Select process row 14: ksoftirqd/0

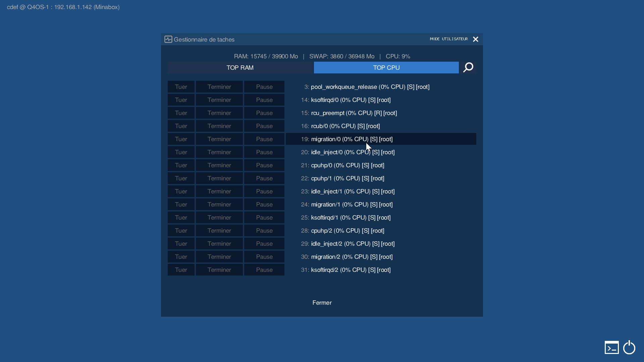(x=381, y=100)
